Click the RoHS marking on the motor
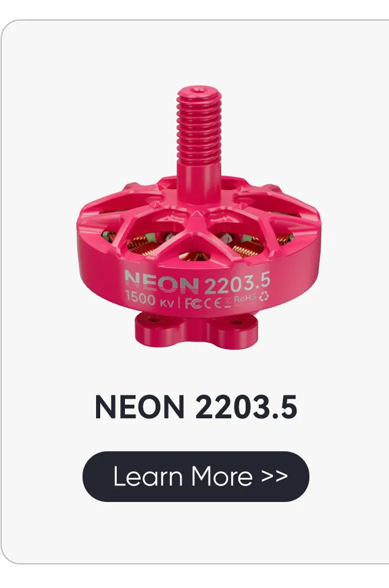The image size is (389, 588). [x=245, y=299]
